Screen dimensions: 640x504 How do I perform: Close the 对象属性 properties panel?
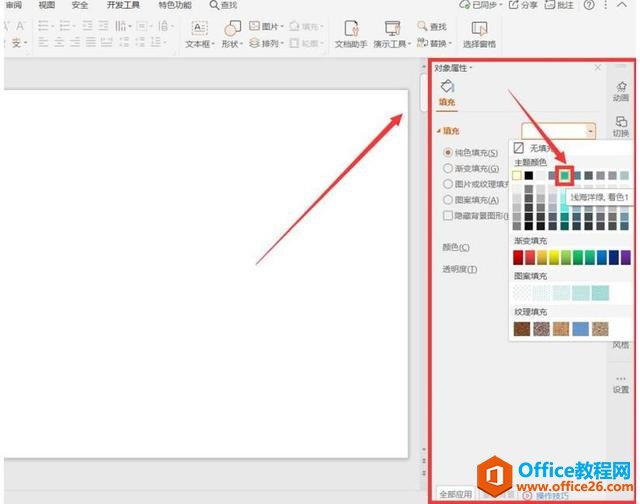coord(598,67)
